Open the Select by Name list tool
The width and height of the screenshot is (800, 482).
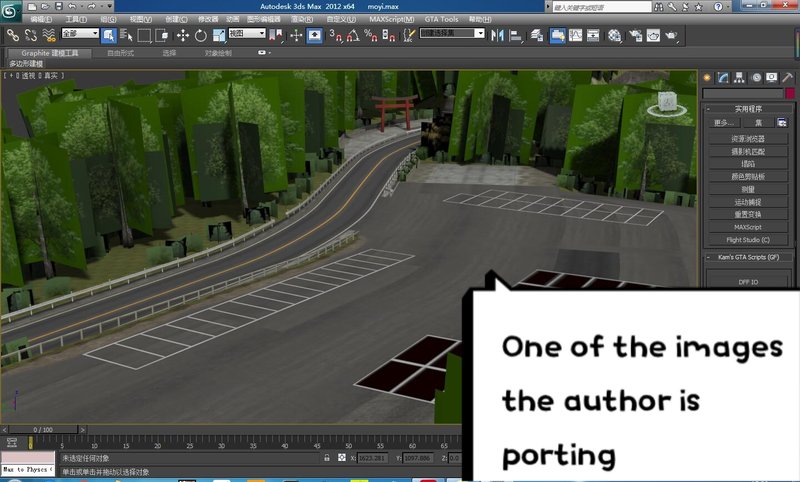point(126,35)
